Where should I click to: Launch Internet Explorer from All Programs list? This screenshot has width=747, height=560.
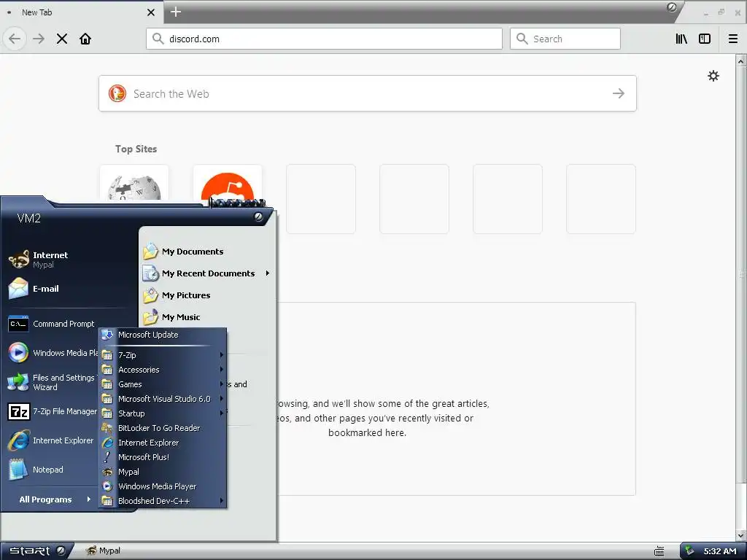point(163,443)
